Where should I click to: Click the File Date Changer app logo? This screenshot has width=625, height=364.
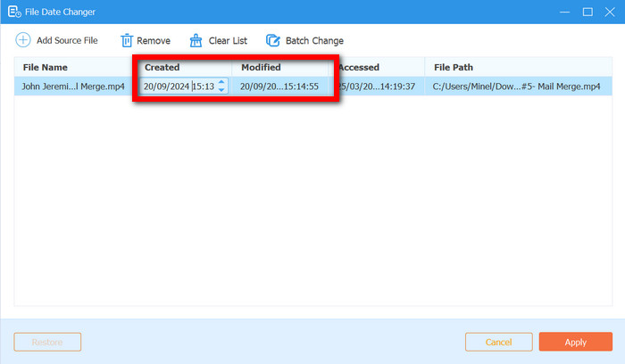(x=14, y=12)
